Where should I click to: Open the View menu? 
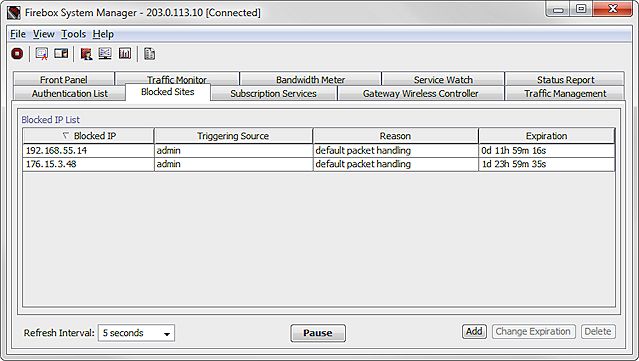point(44,34)
